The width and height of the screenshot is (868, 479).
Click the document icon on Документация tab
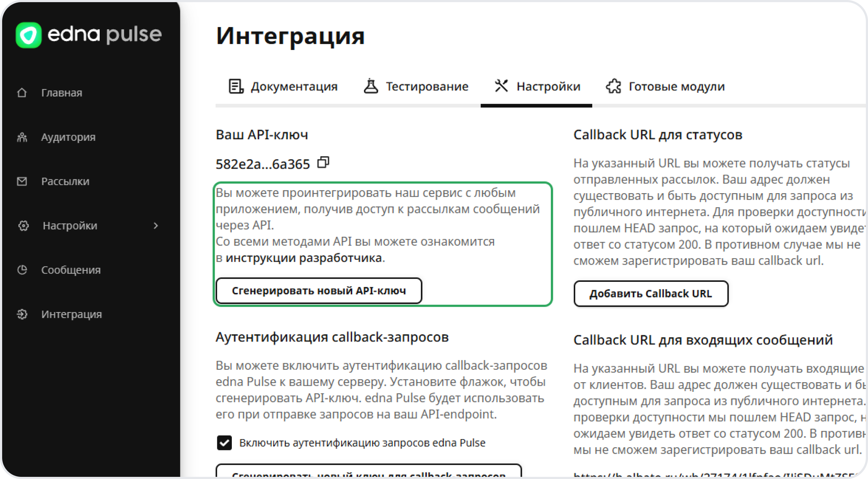(236, 86)
